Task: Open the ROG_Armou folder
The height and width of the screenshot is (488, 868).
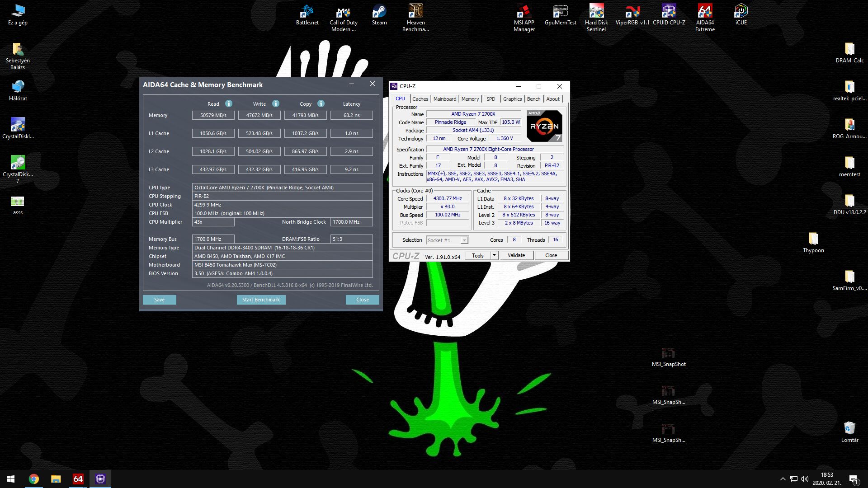Action: click(849, 128)
